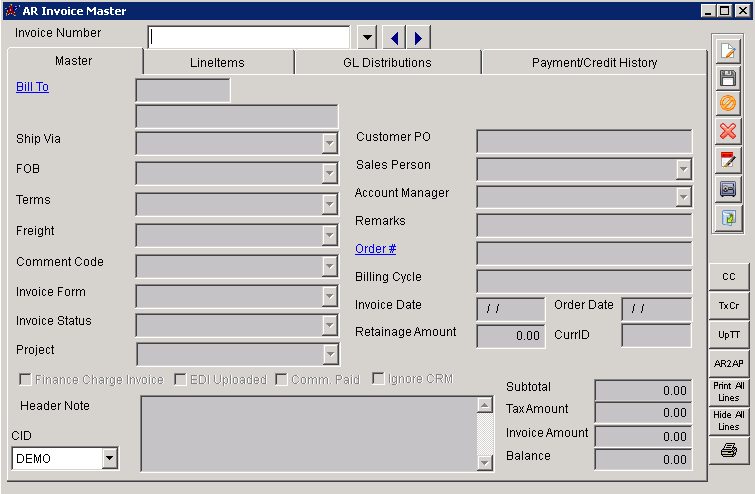Image resolution: width=755 pixels, height=494 pixels.
Task: Expand the Invoice Number dropdown list
Action: pos(367,38)
